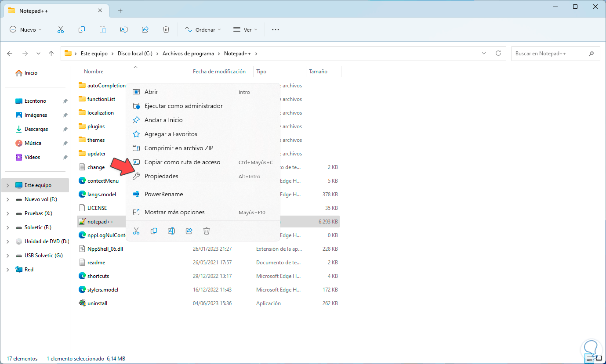606x364 pixels.
Task: Choose Mostrar más opciones
Action: pyautogui.click(x=203, y=213)
